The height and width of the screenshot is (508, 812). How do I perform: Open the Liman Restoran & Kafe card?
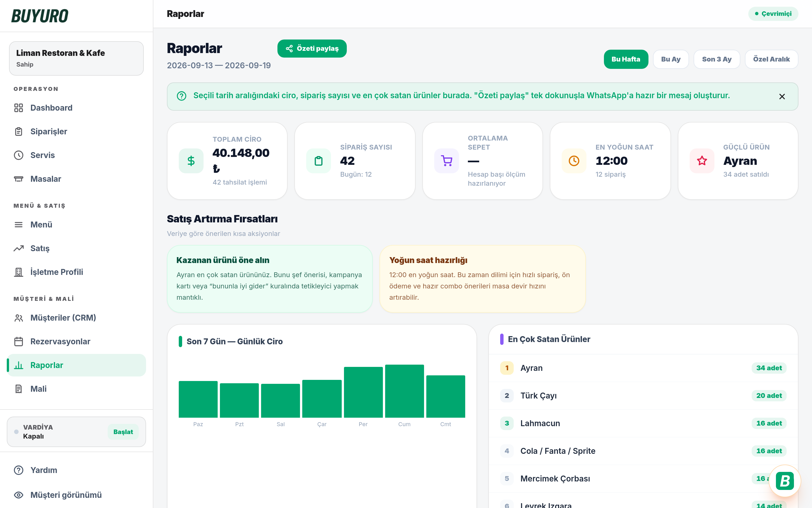click(x=76, y=58)
